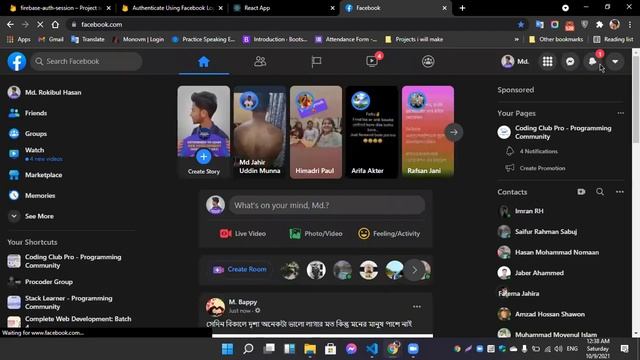640x360 pixels.
Task: Open the notifications bell
Action: coord(592,62)
